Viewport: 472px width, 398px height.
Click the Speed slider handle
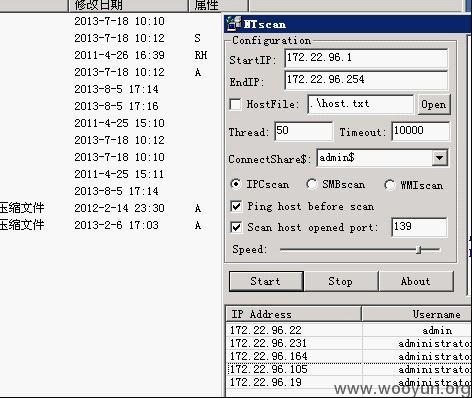coord(419,249)
